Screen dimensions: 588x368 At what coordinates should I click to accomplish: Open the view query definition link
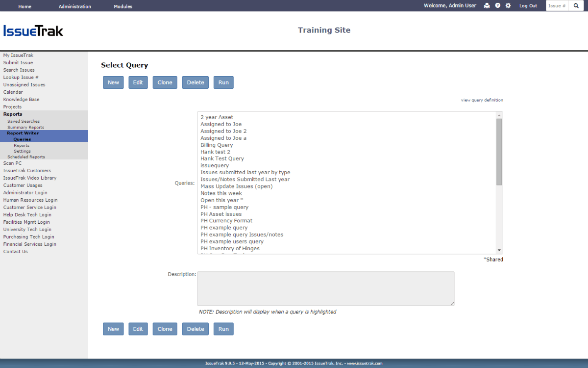click(x=482, y=100)
